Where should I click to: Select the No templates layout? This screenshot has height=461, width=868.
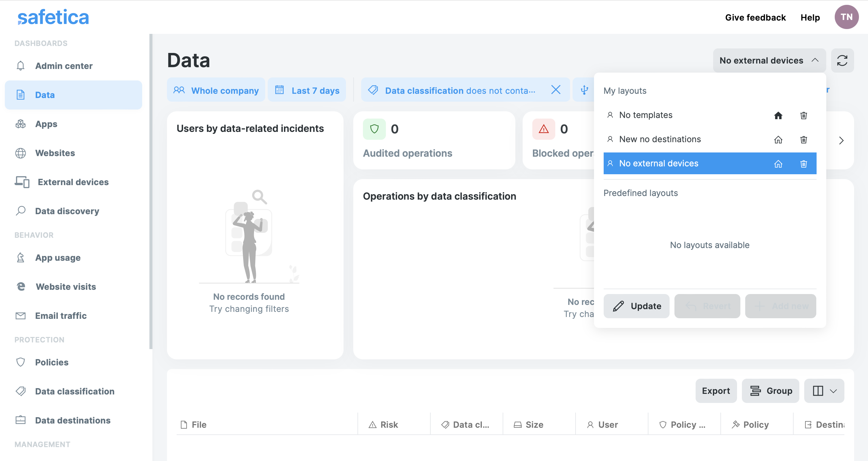pyautogui.click(x=710, y=115)
